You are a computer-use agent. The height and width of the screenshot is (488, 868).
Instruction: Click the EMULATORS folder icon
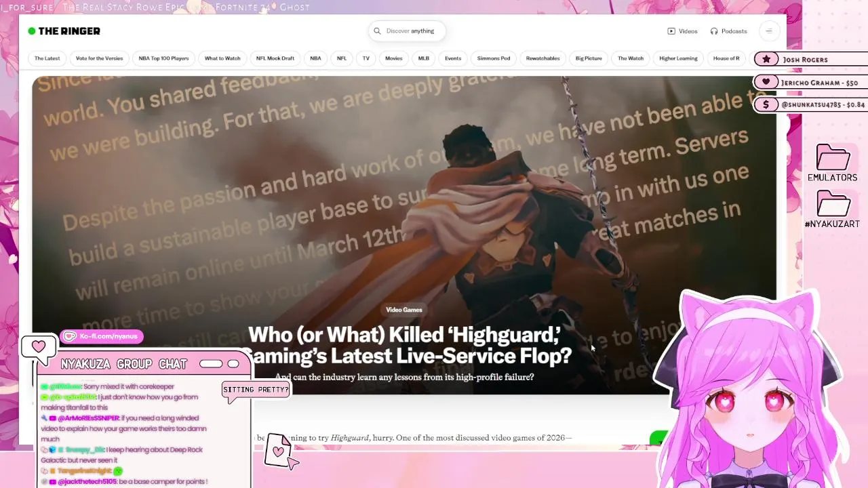(x=833, y=158)
